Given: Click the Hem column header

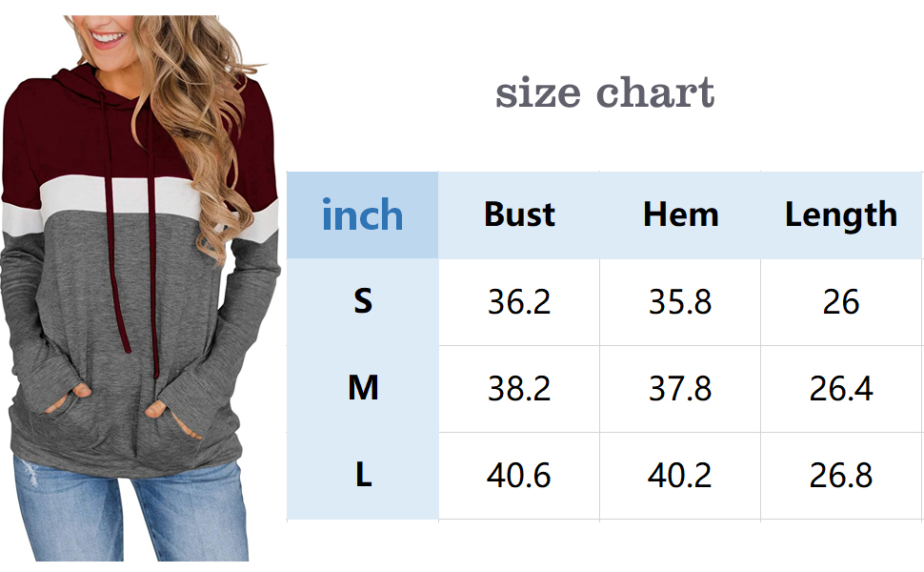Looking at the screenshot, I should 679,214.
